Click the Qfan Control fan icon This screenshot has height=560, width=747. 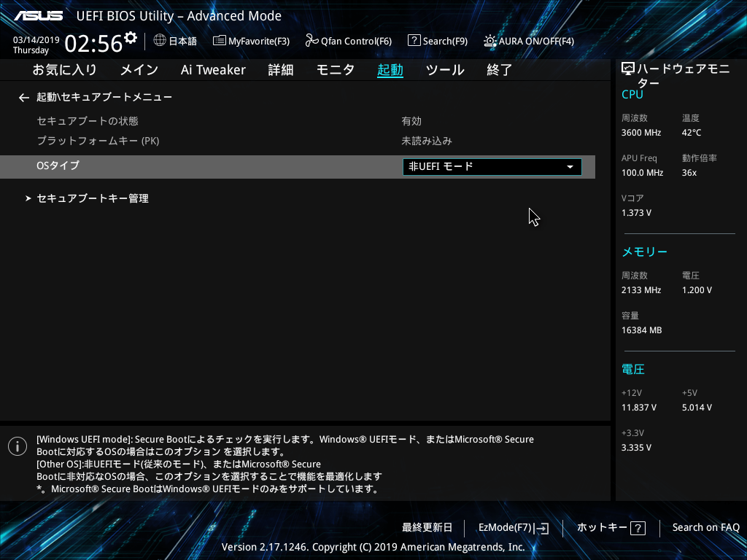311,41
